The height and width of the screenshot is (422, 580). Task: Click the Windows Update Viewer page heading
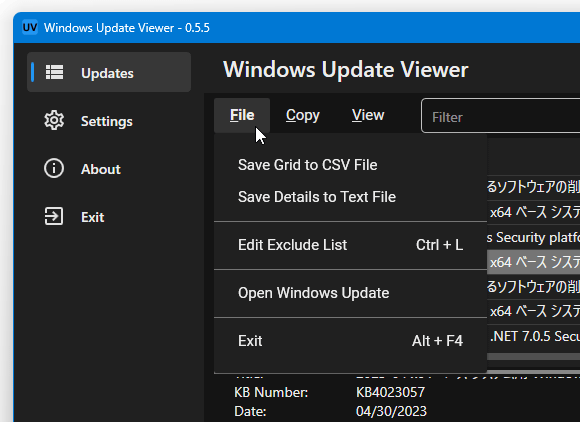(x=345, y=70)
